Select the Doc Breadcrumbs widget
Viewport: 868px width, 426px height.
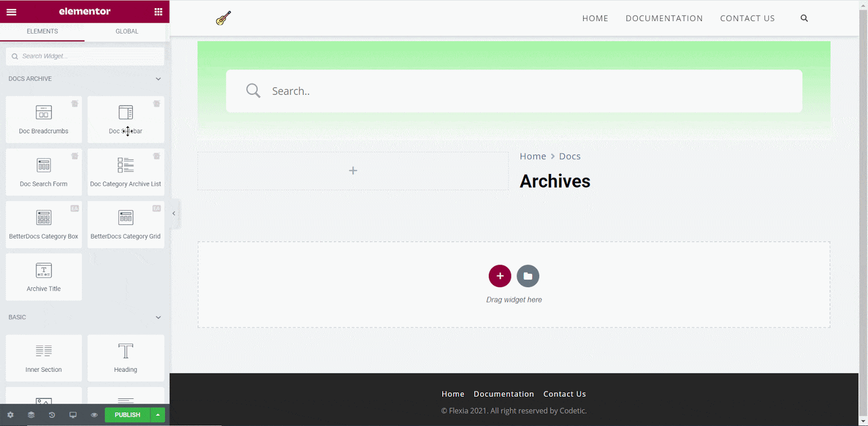tap(44, 119)
